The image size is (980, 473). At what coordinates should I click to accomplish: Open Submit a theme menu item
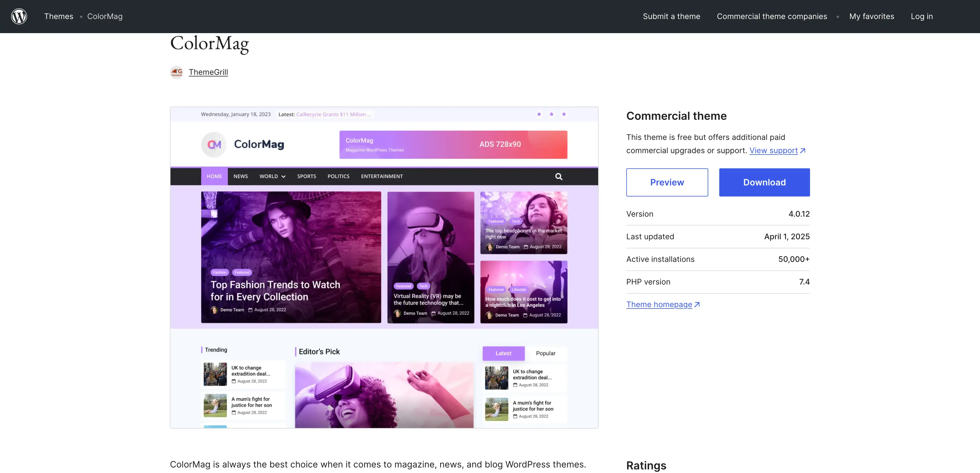[672, 16]
